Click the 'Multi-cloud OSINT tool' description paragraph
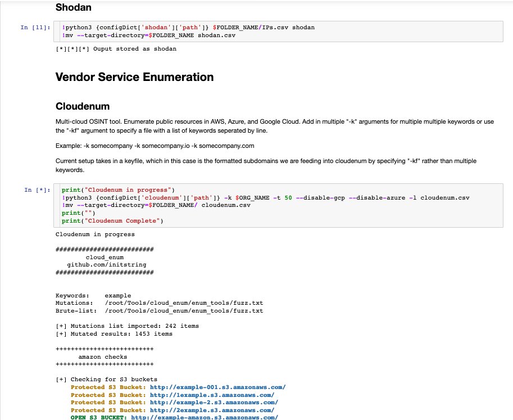Screen dimensions: 513x420 275,126
